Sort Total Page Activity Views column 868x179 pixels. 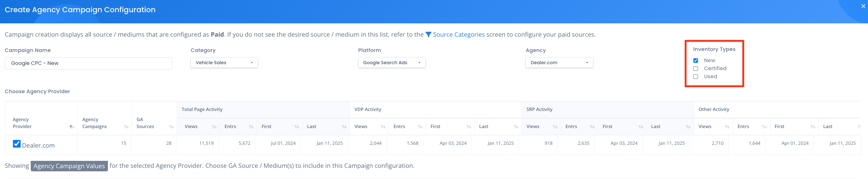(214, 127)
